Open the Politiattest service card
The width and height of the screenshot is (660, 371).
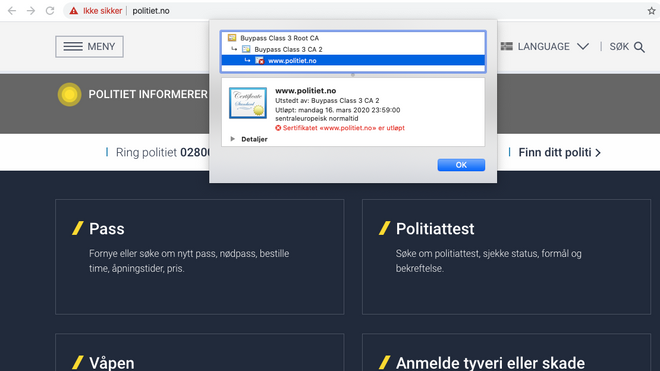click(x=506, y=257)
